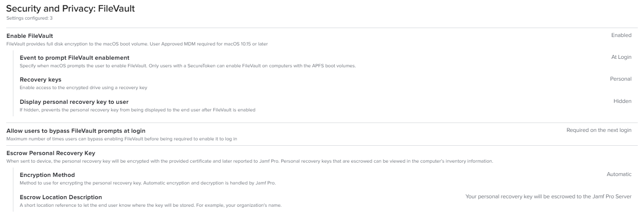Click the Automatic encryption value

[x=619, y=174]
